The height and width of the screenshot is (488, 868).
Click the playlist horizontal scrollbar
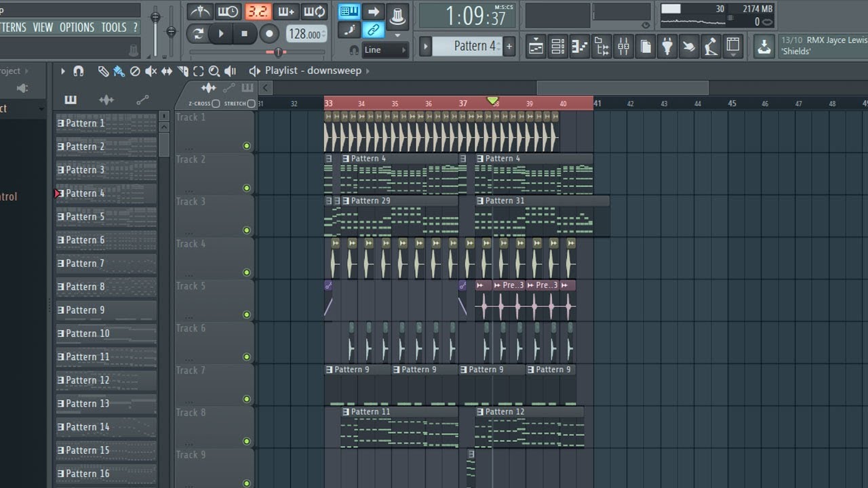(x=623, y=87)
